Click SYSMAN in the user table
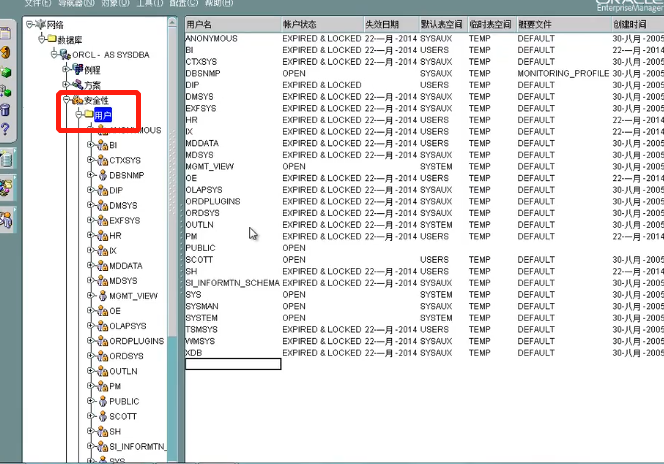664x464 pixels. click(x=202, y=306)
